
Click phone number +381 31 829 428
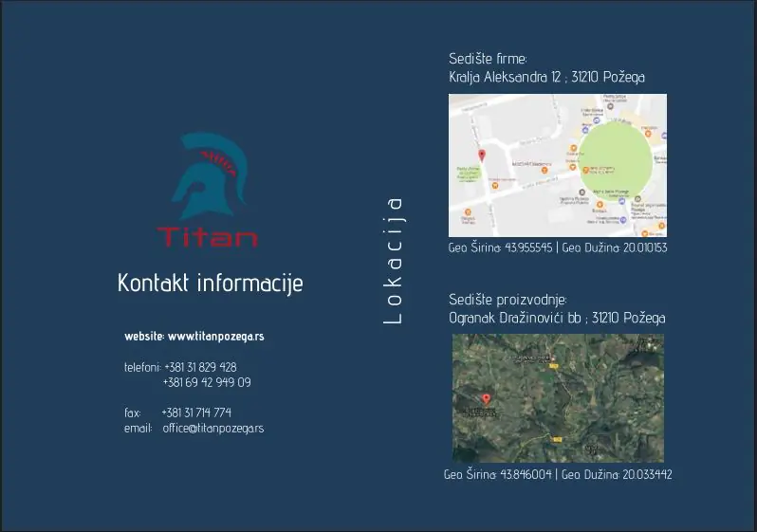[199, 367]
